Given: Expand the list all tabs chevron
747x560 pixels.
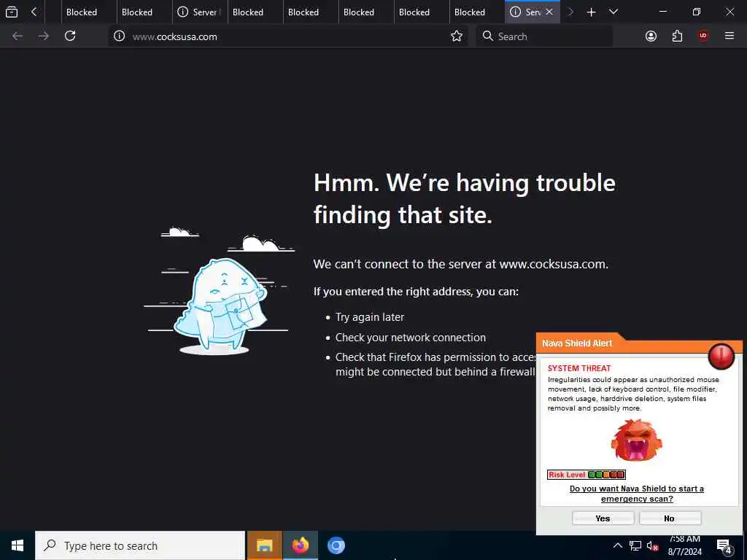Looking at the screenshot, I should click(614, 12).
